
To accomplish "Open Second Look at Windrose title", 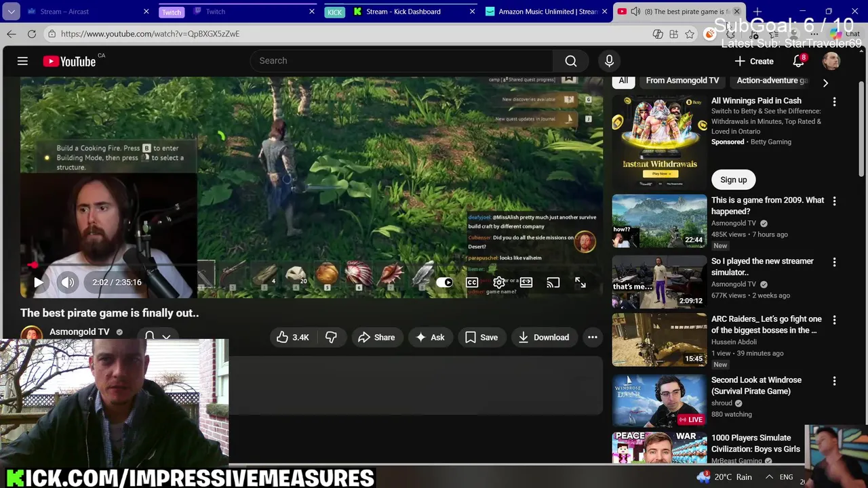I will [x=756, y=386].
